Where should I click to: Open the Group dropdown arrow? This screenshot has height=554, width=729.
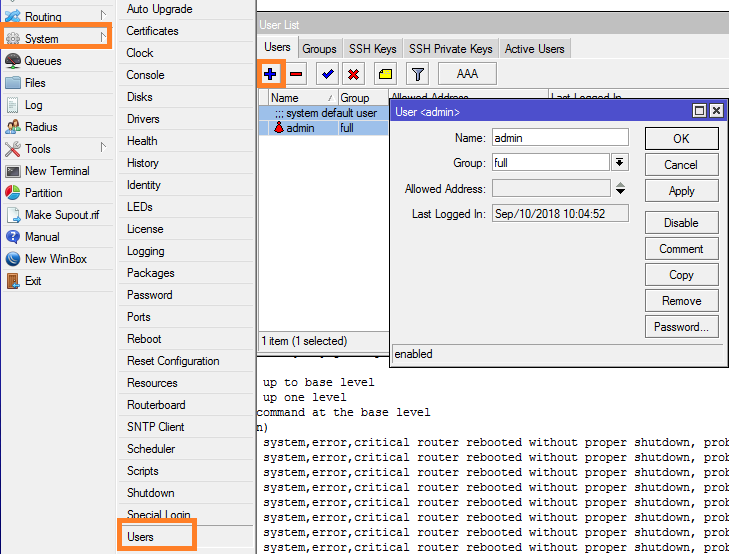[x=619, y=162]
